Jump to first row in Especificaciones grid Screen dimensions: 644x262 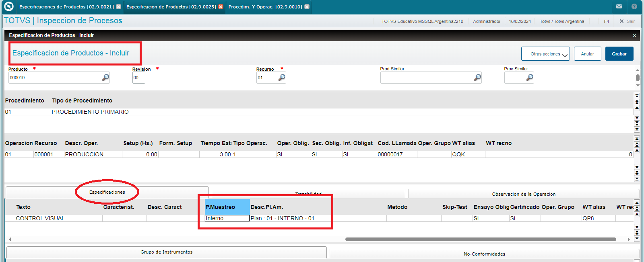[x=637, y=203]
